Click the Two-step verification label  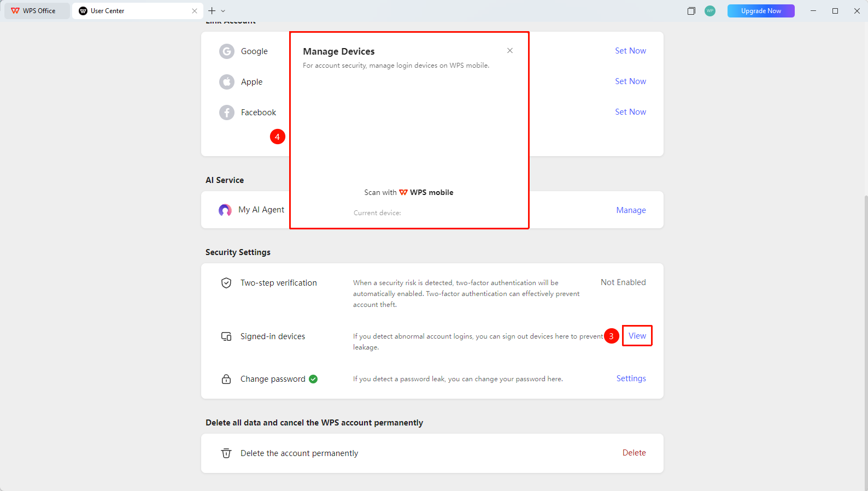point(279,283)
